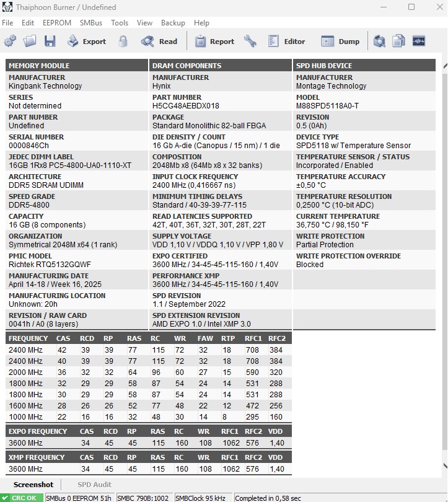
Task: Open the View menu
Action: click(144, 23)
